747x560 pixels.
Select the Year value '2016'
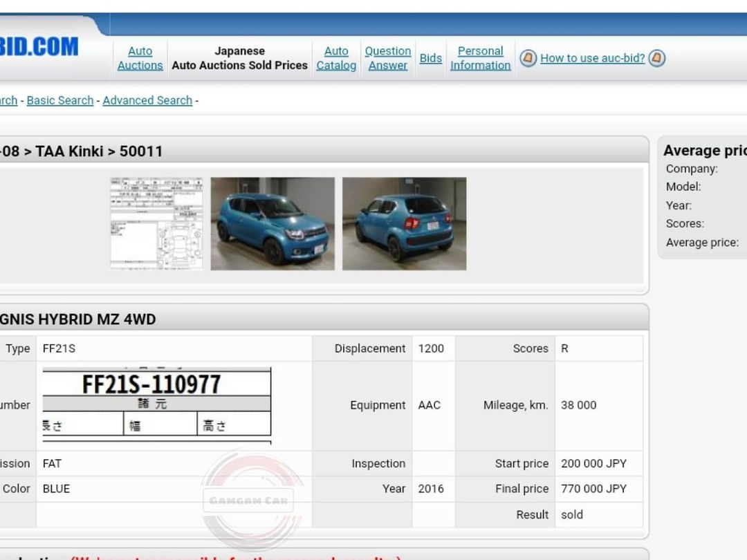tap(431, 489)
